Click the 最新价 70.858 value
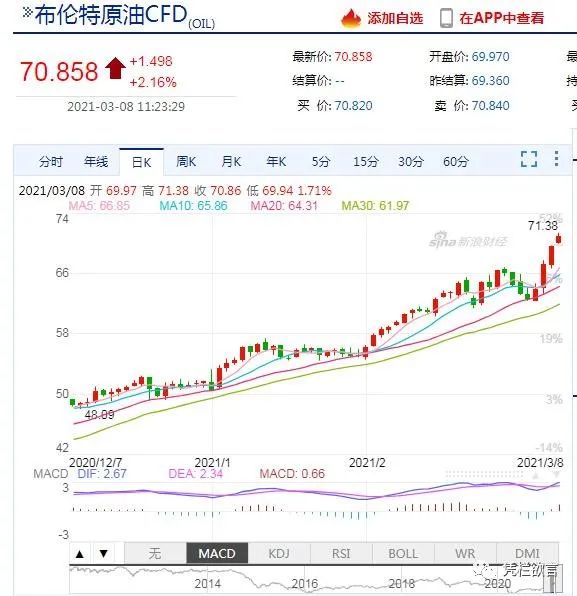 pyautogui.click(x=353, y=57)
